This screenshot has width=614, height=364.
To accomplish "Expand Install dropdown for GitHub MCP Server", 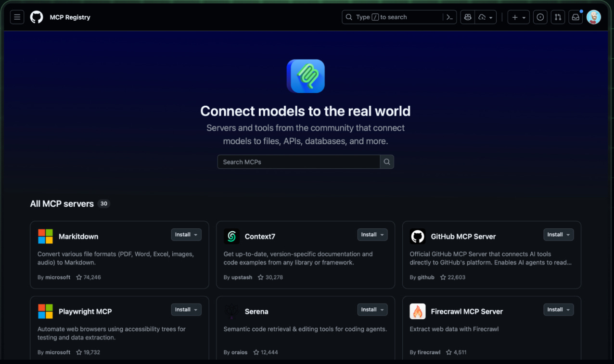I will pyautogui.click(x=559, y=235).
